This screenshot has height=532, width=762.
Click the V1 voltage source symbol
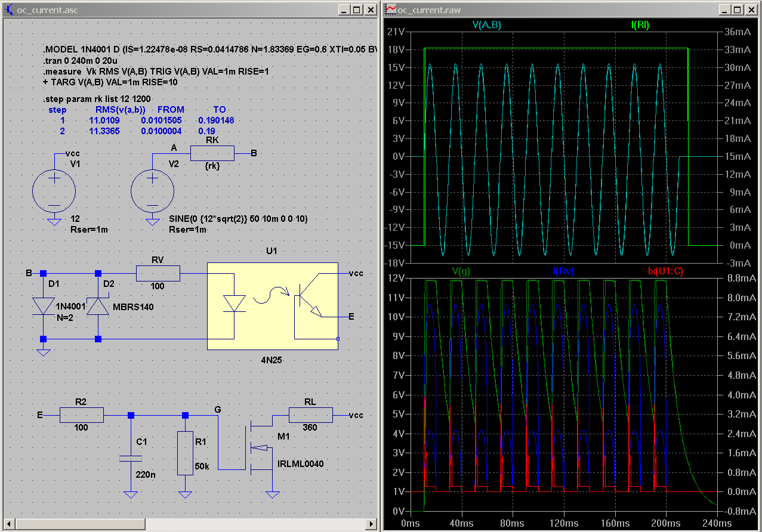pos(54,190)
